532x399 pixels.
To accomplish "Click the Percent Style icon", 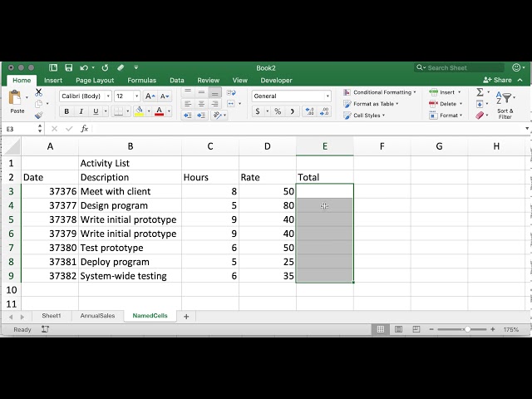I will tap(278, 111).
